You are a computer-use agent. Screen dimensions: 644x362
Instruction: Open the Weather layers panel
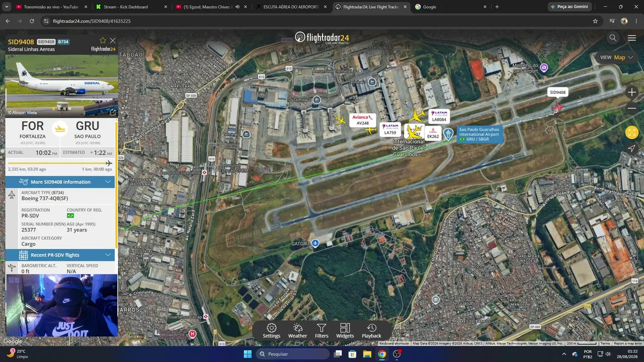[297, 331]
